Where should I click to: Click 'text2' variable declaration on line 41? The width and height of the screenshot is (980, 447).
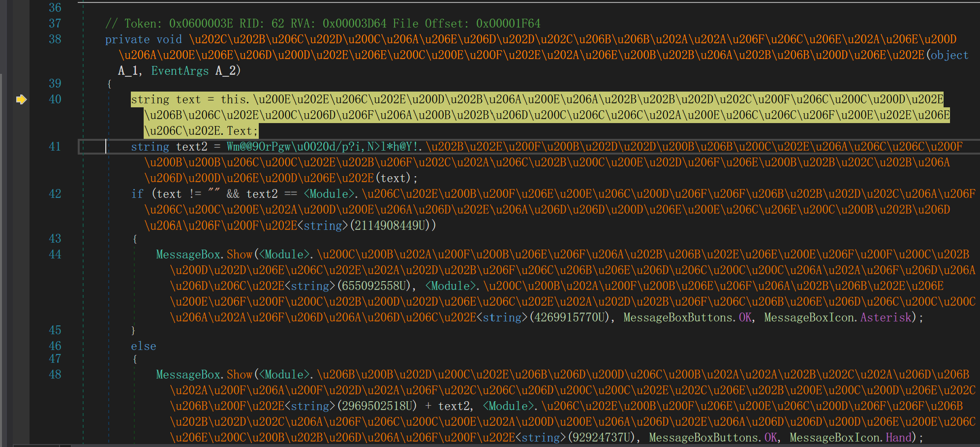click(x=192, y=147)
